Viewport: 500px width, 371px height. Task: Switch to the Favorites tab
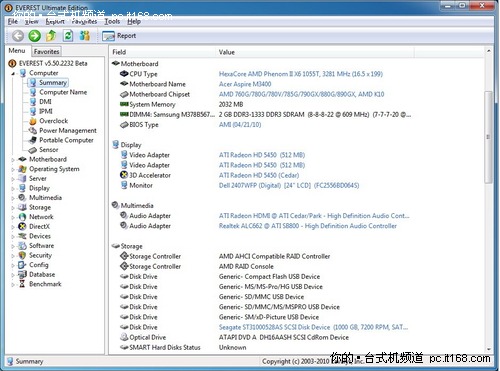[x=46, y=51]
